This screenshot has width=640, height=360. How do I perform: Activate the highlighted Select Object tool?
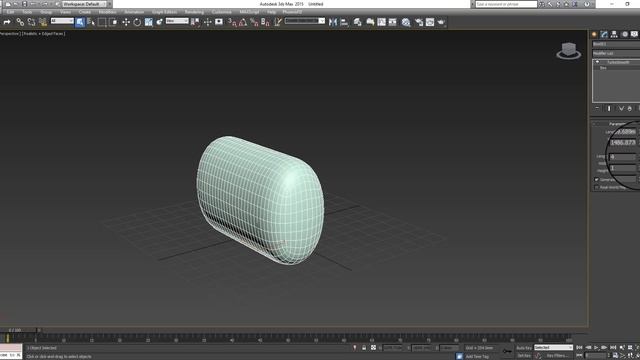(x=80, y=22)
